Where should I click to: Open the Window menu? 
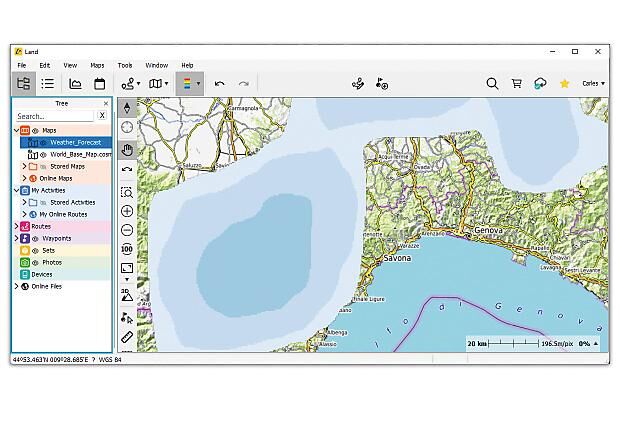tap(157, 65)
